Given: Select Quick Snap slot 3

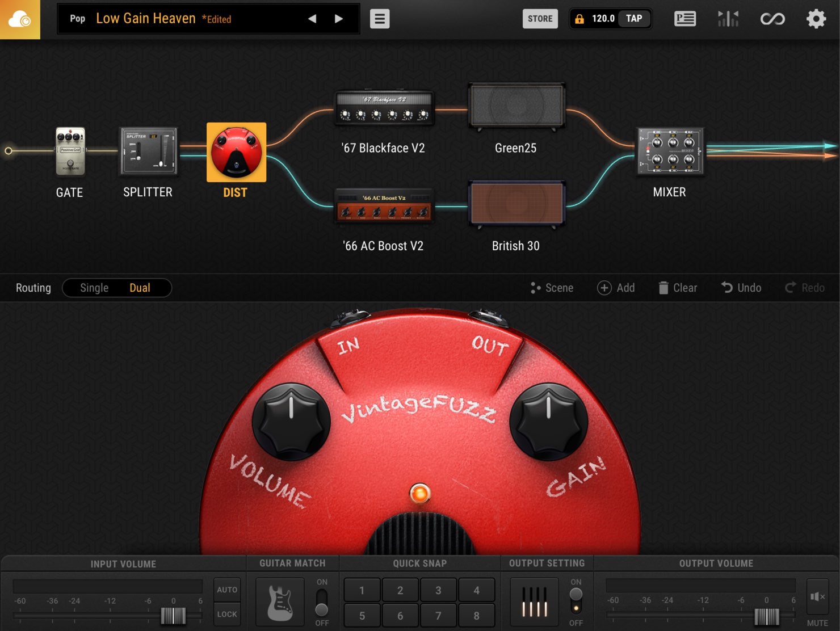Looking at the screenshot, I should point(438,590).
